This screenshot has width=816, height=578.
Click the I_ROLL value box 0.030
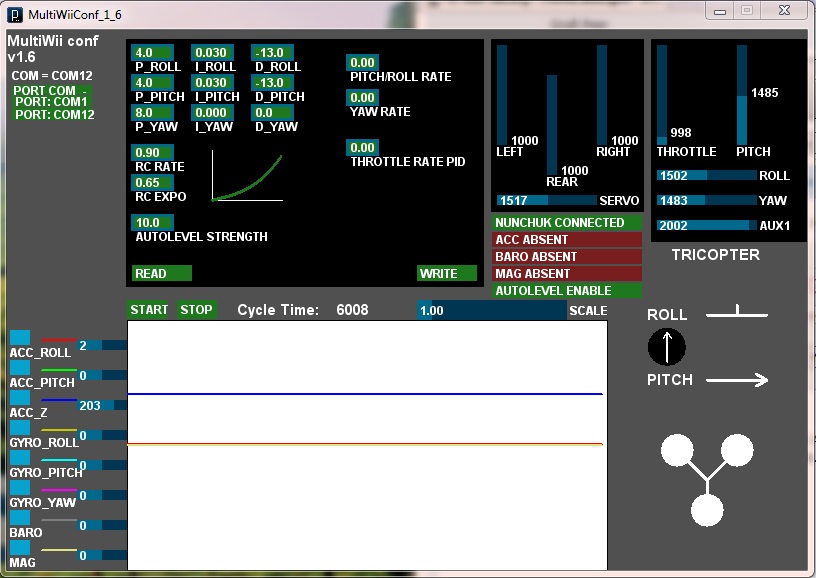tap(212, 53)
